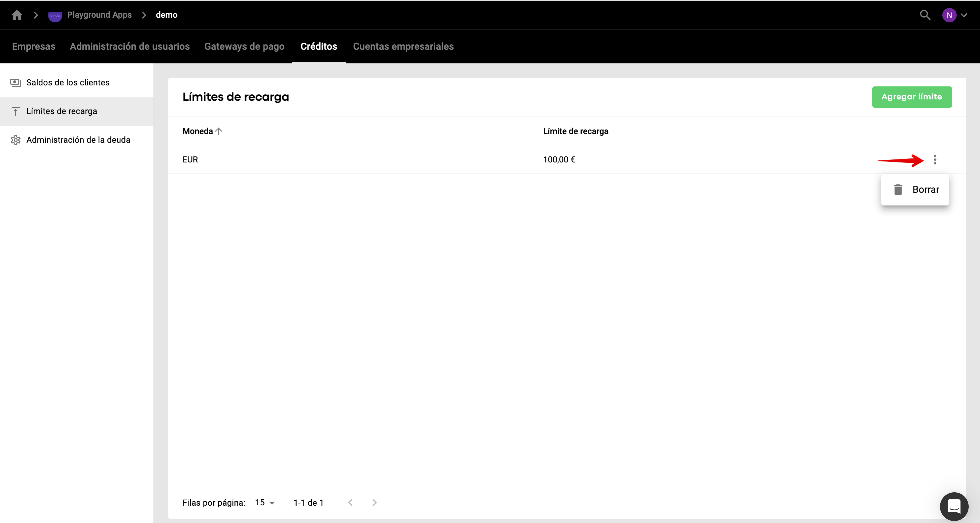The height and width of the screenshot is (523, 980).
Task: Open Administración de la deuda section
Action: (x=78, y=140)
